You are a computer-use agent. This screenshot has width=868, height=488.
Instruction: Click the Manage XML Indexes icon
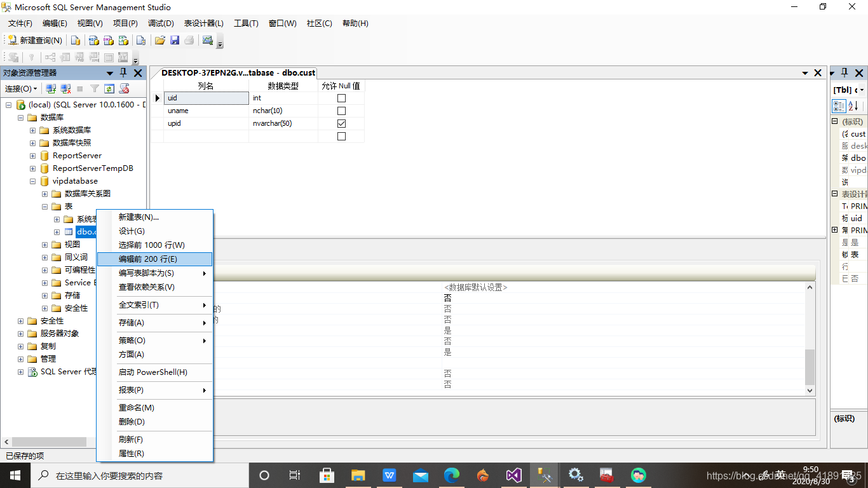tap(94, 57)
